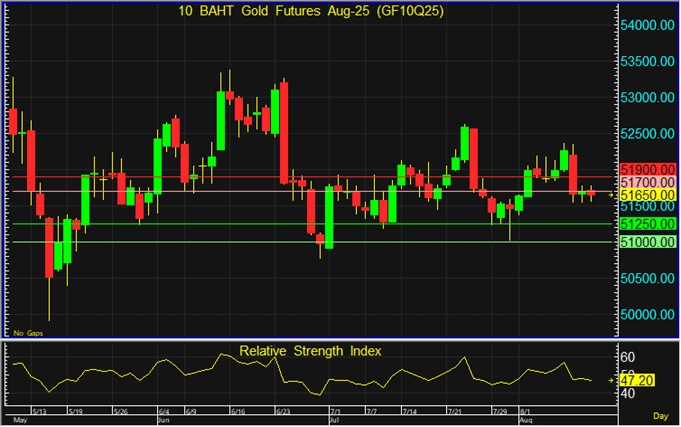681x427 pixels.
Task: Open the Day timeframe label
Action: (661, 415)
